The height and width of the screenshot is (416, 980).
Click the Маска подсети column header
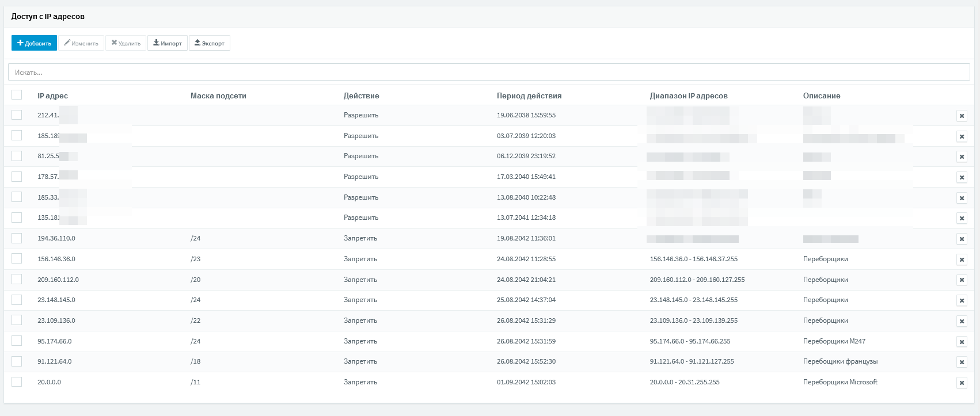(218, 96)
